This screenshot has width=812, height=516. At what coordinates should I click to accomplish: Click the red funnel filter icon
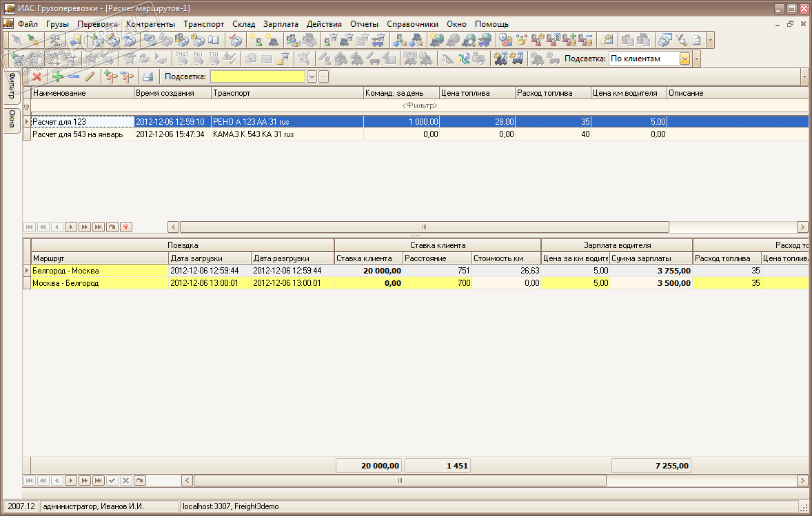click(126, 227)
